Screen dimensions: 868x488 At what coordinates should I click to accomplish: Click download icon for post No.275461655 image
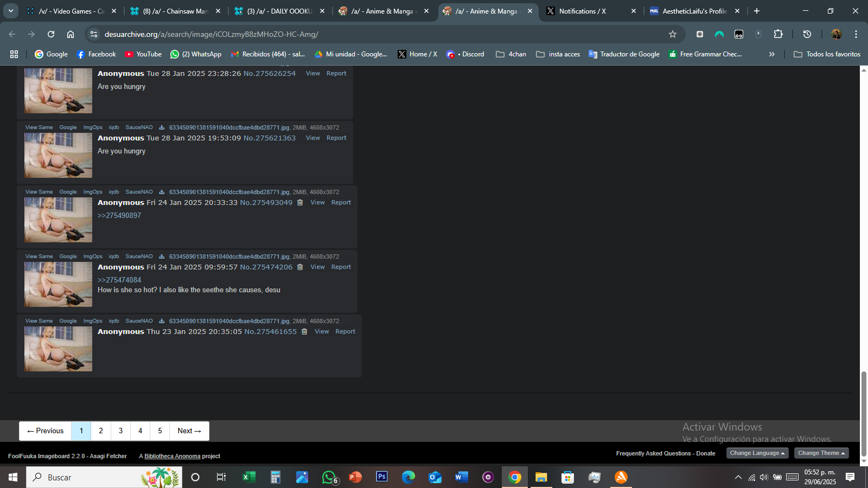162,321
